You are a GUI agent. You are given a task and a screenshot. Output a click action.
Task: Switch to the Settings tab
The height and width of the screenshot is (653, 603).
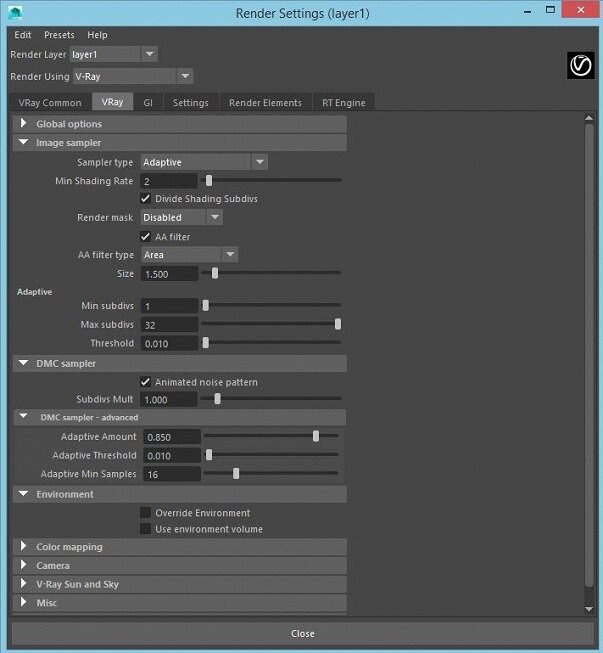pyautogui.click(x=190, y=102)
